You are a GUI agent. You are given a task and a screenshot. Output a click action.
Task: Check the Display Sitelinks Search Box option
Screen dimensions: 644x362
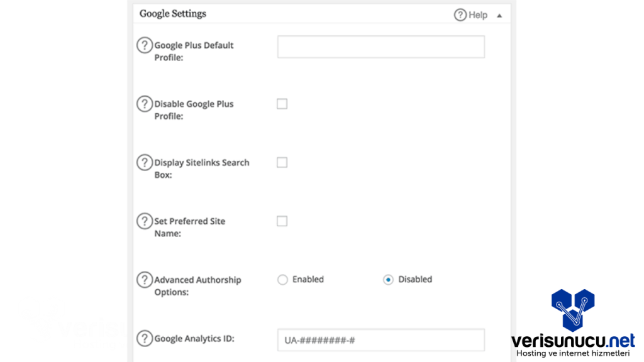[x=282, y=162]
